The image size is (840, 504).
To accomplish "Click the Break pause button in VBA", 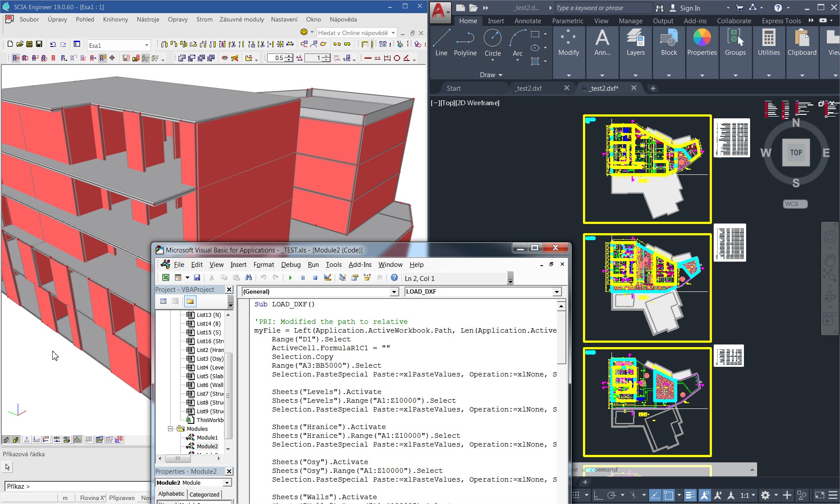I will coord(303,278).
